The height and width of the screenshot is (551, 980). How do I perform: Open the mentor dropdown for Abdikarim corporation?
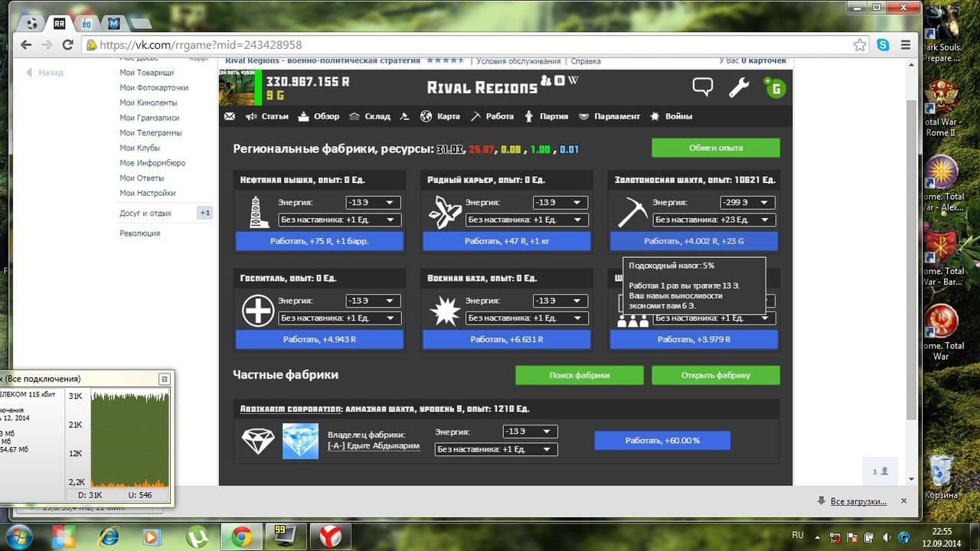(496, 449)
